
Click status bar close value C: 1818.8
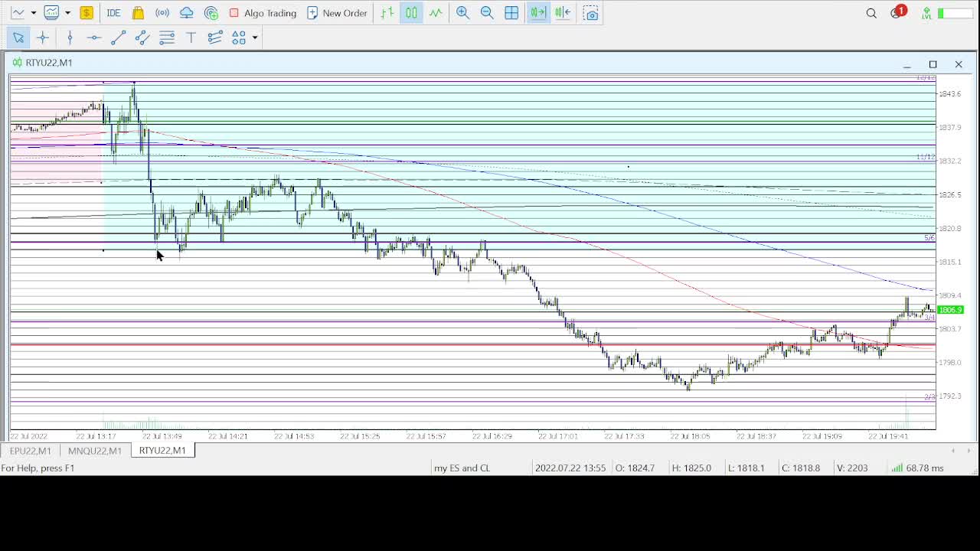800,468
